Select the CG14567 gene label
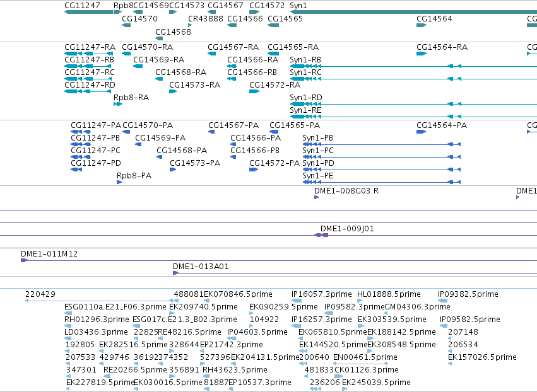Viewport: 537px width, 392px height. 225,6
